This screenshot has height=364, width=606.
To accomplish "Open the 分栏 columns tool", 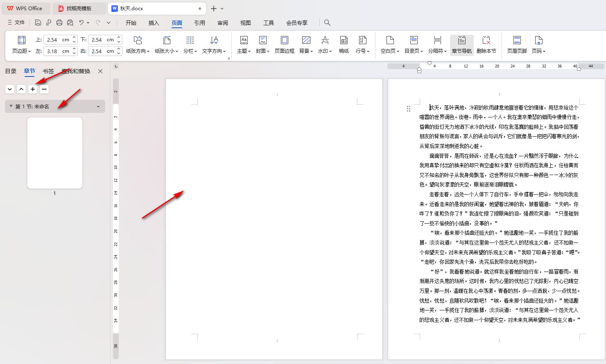I will click(x=190, y=45).
